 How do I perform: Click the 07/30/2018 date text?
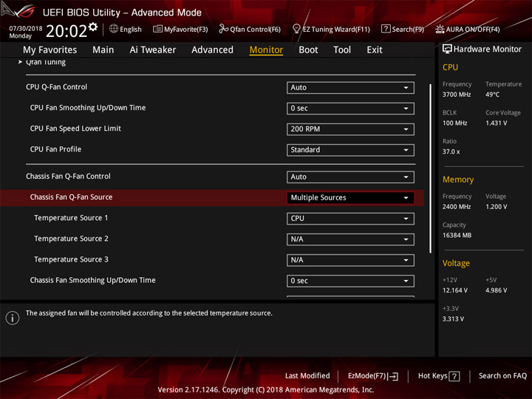[26, 29]
